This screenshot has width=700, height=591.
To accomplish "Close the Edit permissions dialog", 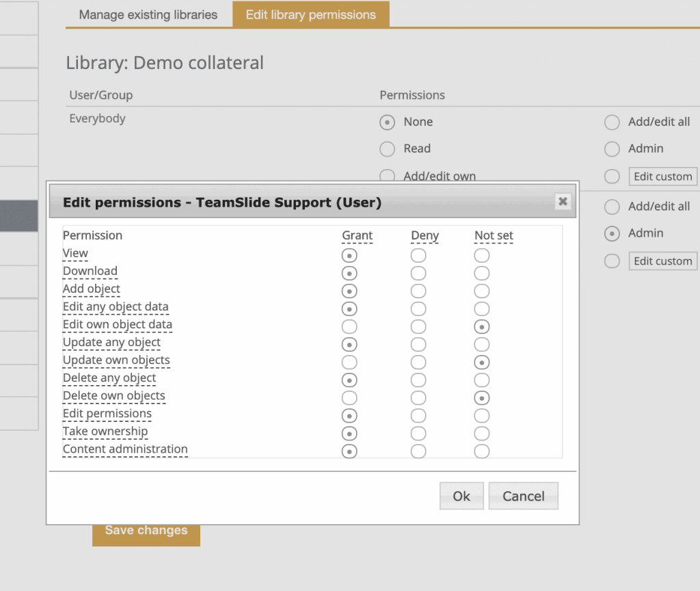I will point(562,201).
